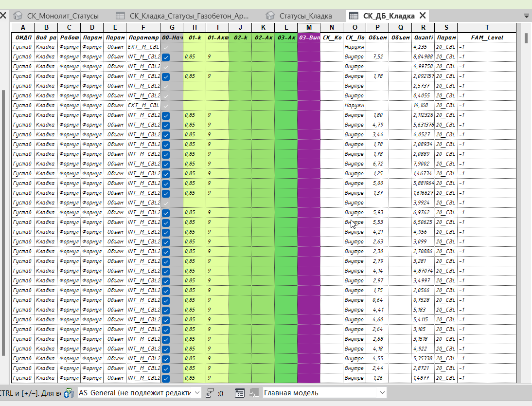Select the volume cell 0,64
The image size is (532, 406).
coord(377,300)
